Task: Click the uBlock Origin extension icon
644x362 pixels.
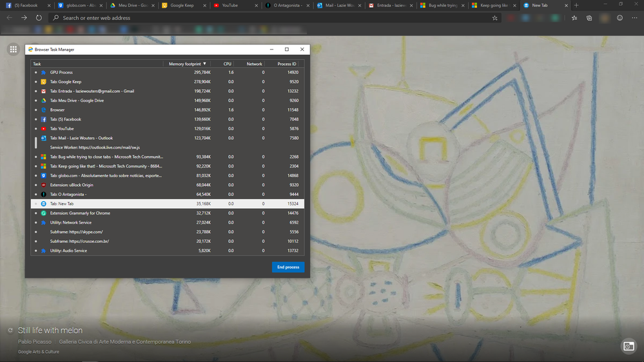Action: pos(44,185)
